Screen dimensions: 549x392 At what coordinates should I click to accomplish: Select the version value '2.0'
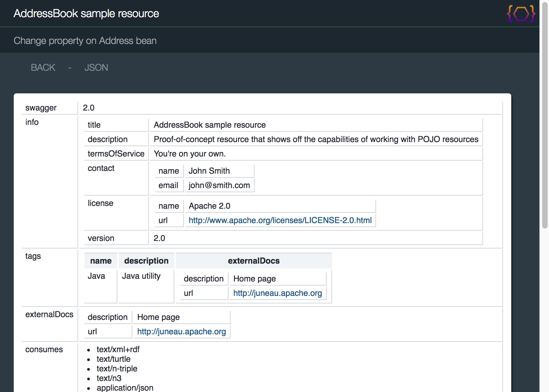pyautogui.click(x=159, y=238)
